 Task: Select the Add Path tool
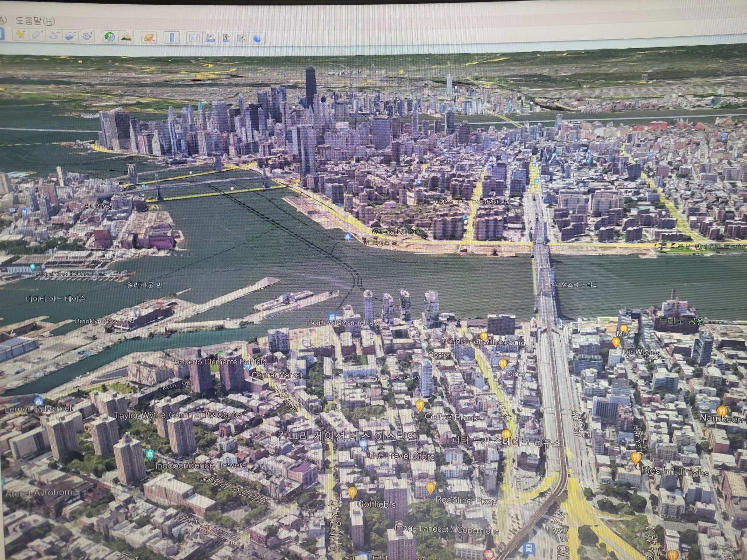54,35
